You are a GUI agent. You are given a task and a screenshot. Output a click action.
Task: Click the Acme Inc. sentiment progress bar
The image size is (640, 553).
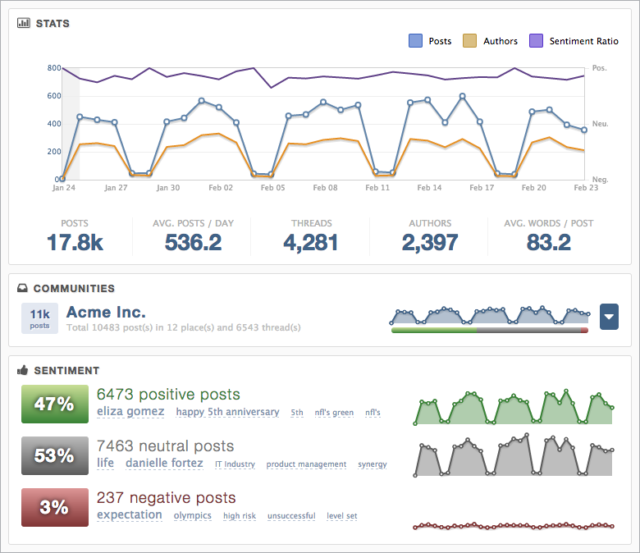click(x=490, y=329)
